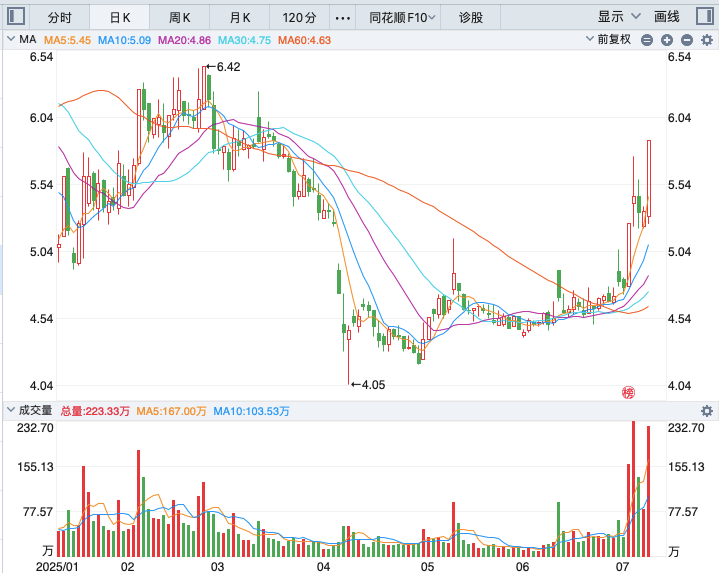Open the more periods ellipsis menu
The width and height of the screenshot is (719, 573).
343,18
